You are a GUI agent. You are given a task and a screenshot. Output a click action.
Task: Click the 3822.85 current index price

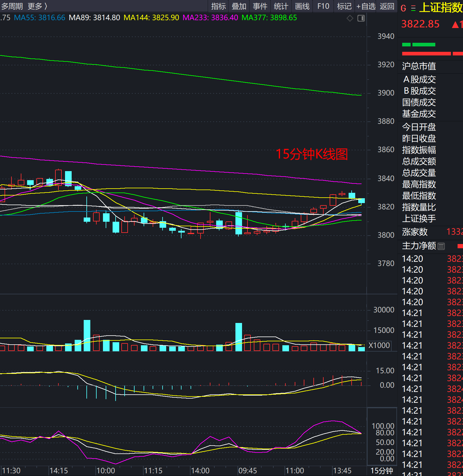click(x=420, y=24)
